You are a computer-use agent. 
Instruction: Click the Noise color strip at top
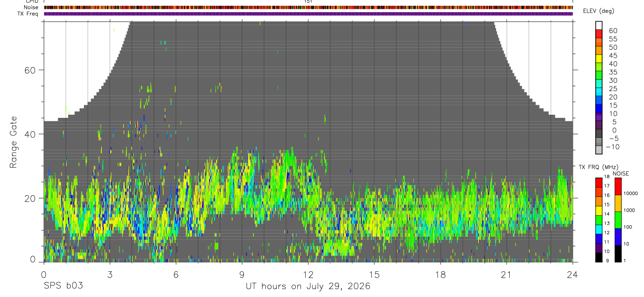click(x=308, y=8)
